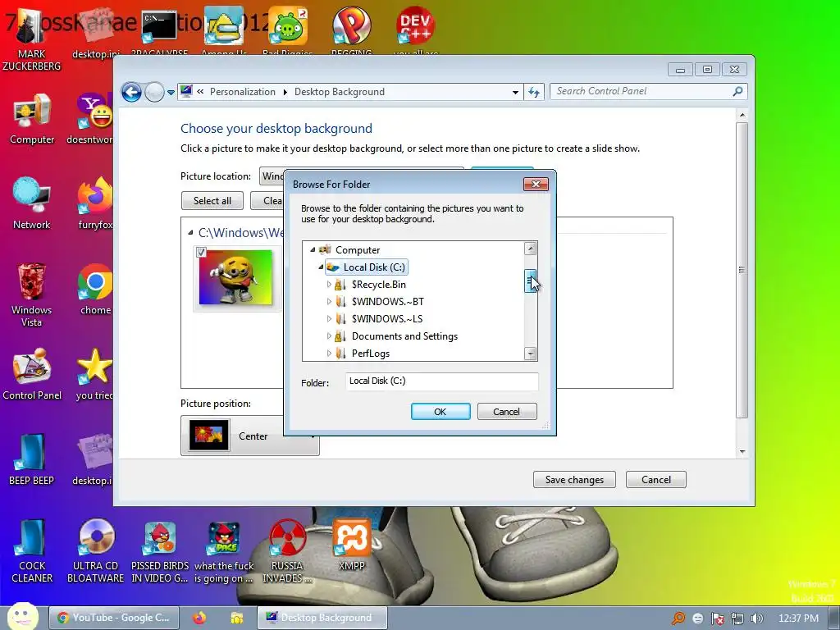Open the Center picture position dropdown

[x=250, y=436]
